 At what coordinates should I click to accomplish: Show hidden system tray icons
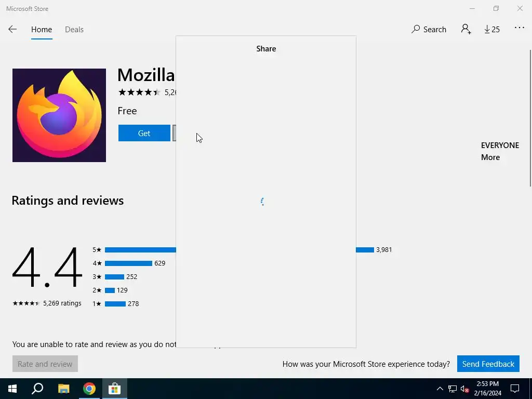(x=440, y=389)
